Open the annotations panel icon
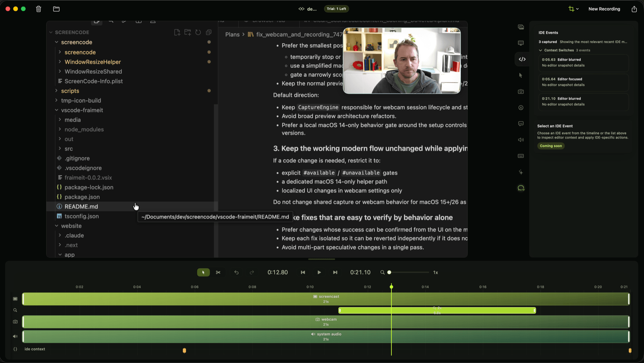The height and width of the screenshot is (363, 644). point(521,108)
